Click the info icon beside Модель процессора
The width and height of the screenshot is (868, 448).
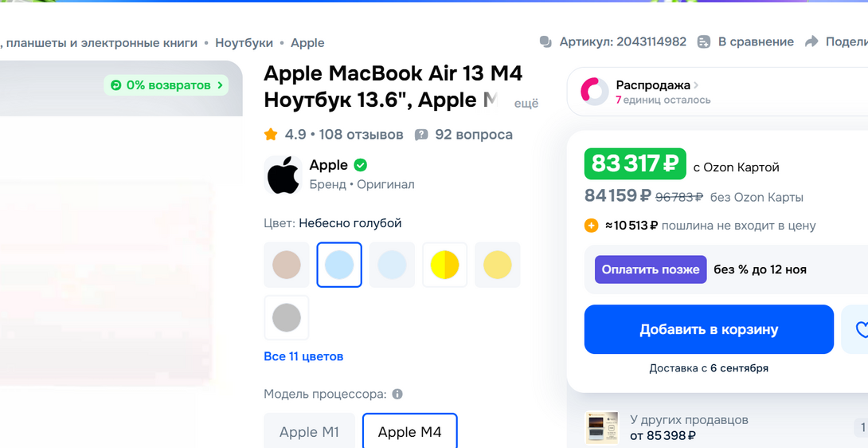tap(397, 394)
